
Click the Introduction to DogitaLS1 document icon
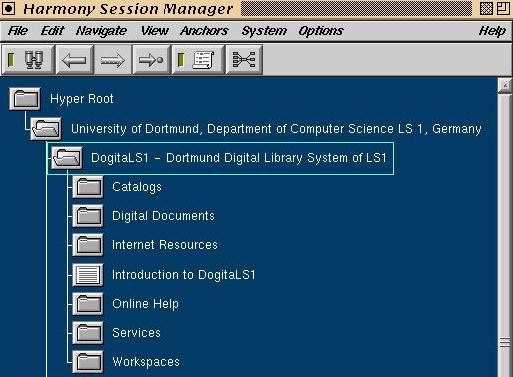pos(88,275)
